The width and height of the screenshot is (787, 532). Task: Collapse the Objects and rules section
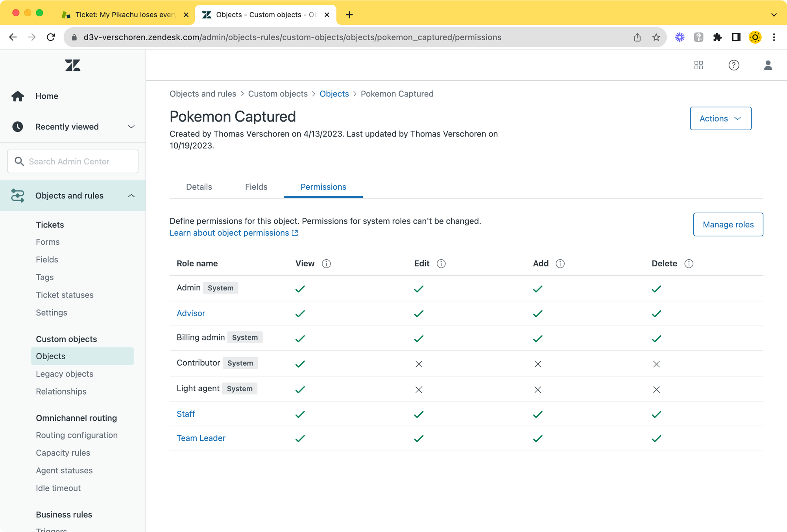pos(131,196)
